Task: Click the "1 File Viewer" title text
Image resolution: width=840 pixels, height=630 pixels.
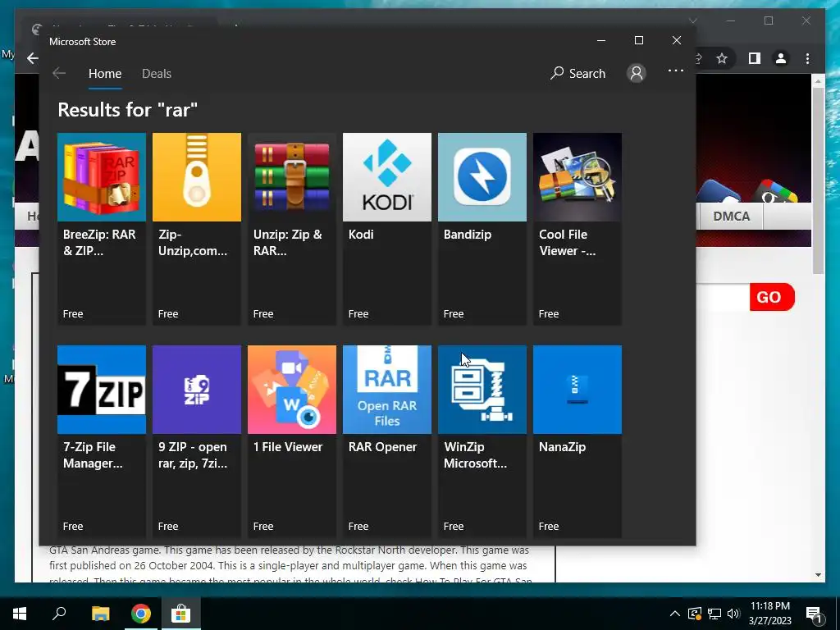Action: point(288,447)
